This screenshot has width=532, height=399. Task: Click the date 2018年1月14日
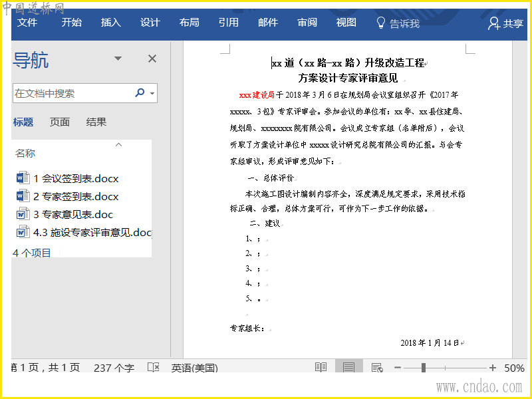(x=430, y=342)
